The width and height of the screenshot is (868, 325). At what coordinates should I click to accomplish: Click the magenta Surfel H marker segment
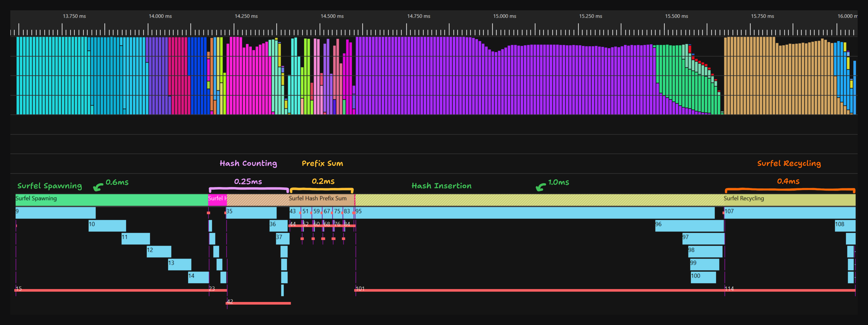[217, 199]
